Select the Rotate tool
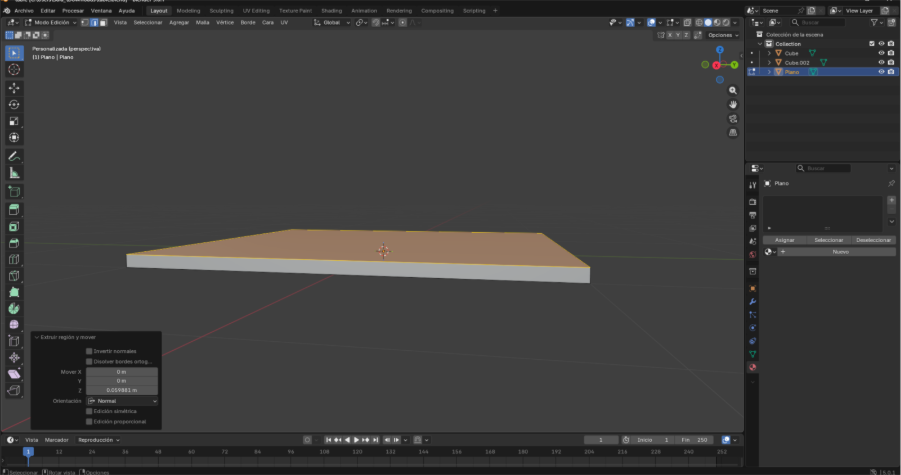The image size is (901, 475). point(14,104)
